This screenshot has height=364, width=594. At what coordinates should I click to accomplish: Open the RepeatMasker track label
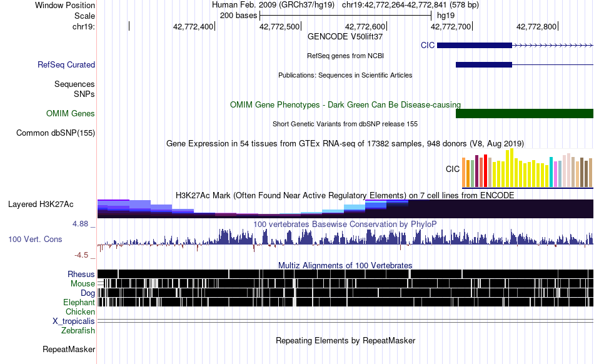click(69, 349)
